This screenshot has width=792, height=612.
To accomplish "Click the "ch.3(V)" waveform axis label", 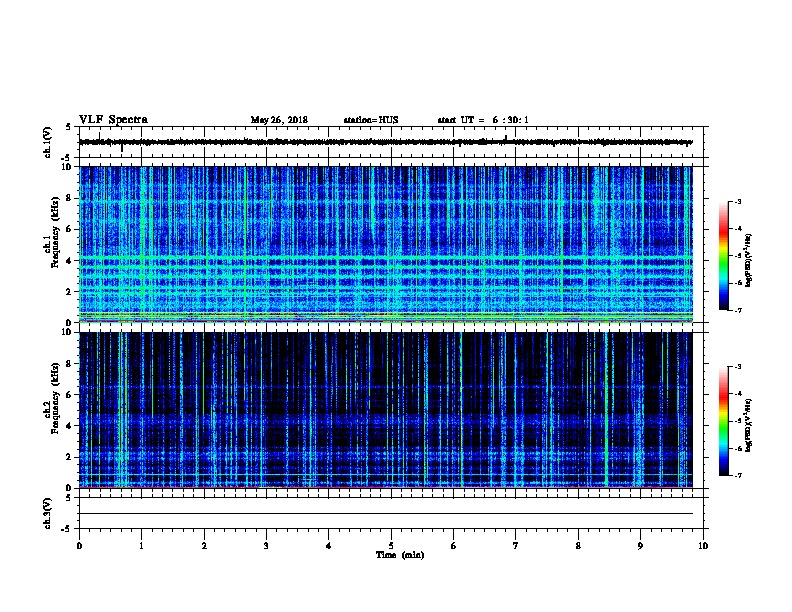I will pos(48,513).
